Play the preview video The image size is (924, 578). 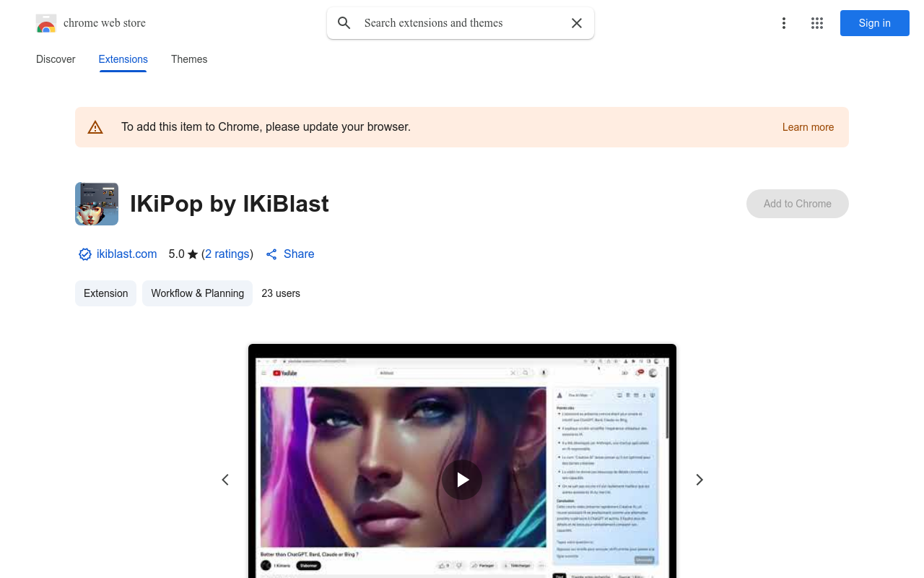point(462,480)
